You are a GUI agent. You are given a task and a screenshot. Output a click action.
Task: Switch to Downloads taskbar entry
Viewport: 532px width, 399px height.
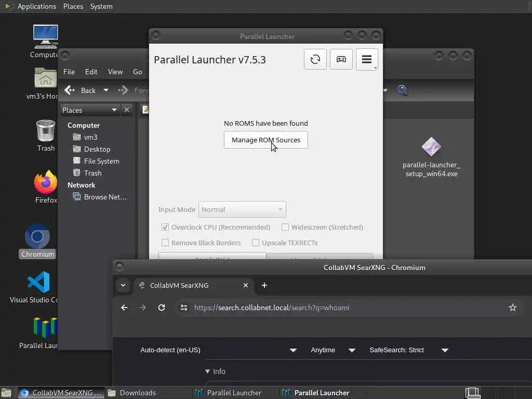point(131,393)
